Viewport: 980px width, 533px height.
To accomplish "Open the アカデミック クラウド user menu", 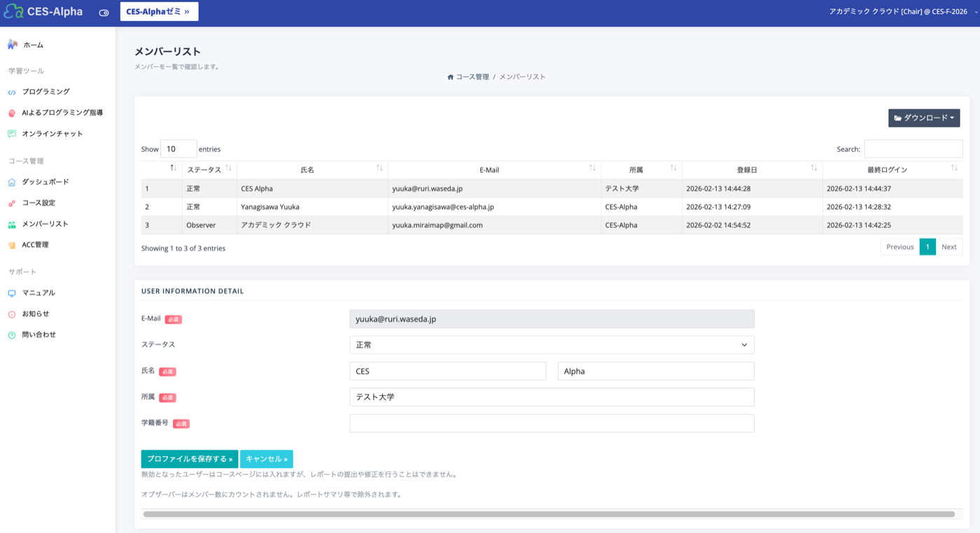I will click(903, 12).
